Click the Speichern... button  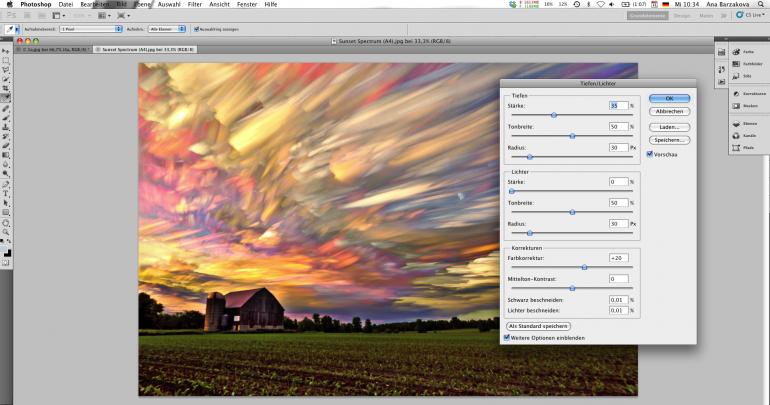669,140
